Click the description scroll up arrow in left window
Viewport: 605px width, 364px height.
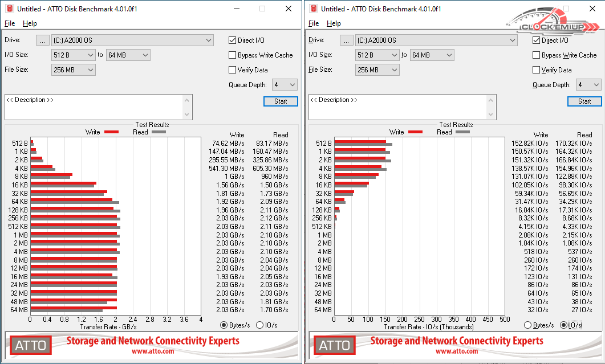[188, 100]
